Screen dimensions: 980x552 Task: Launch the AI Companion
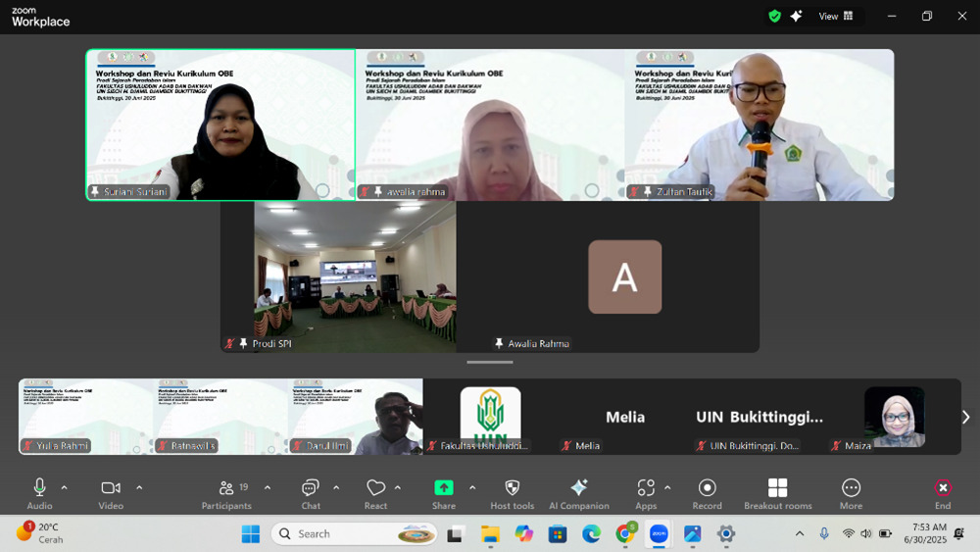[x=578, y=488]
